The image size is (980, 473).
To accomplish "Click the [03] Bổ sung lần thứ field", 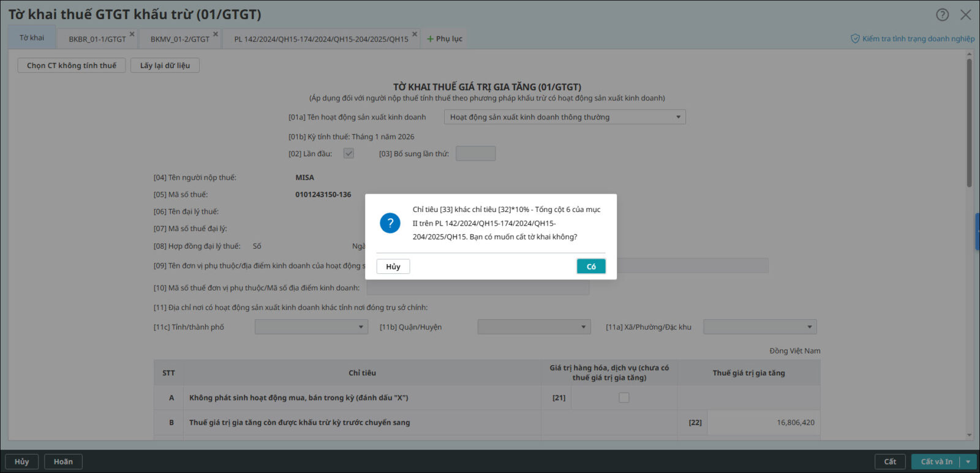I will tap(476, 153).
